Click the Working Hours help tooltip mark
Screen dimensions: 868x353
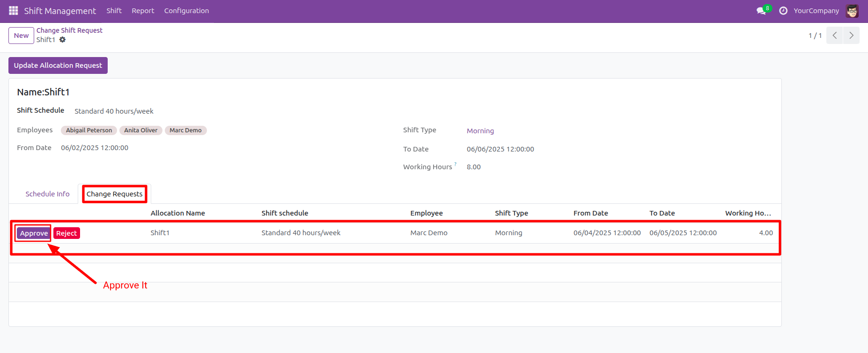click(x=455, y=164)
